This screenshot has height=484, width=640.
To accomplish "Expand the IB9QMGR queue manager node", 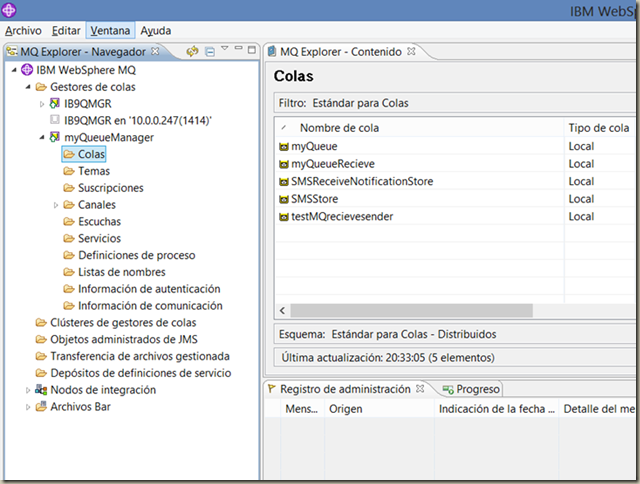I will point(42,104).
